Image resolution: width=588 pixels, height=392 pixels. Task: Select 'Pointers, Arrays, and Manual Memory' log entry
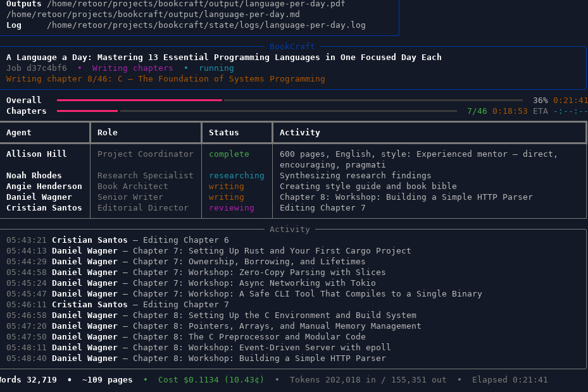(214, 326)
